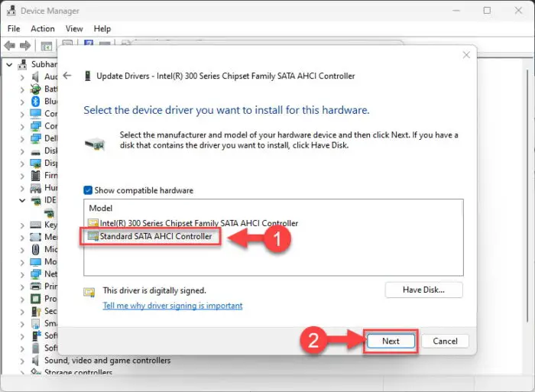This screenshot has width=535, height=392.
Task: Click the audio speaker category icon
Action: tap(35, 76)
